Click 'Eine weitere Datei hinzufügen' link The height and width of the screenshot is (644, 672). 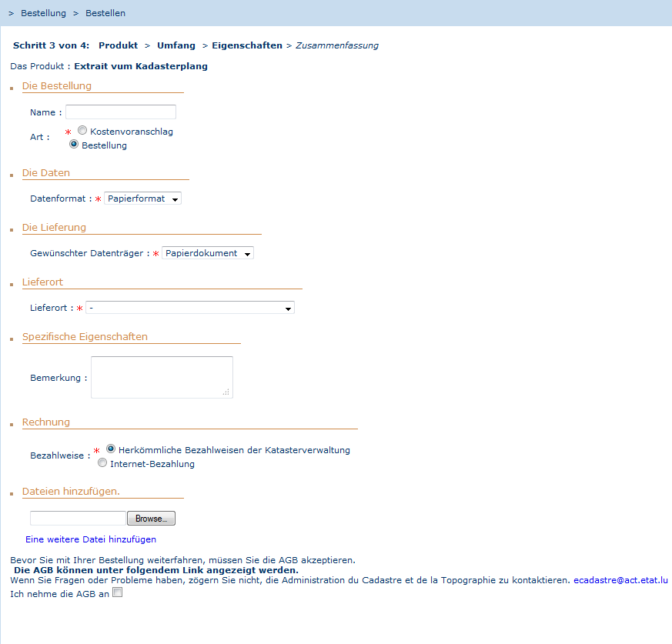[x=91, y=539]
